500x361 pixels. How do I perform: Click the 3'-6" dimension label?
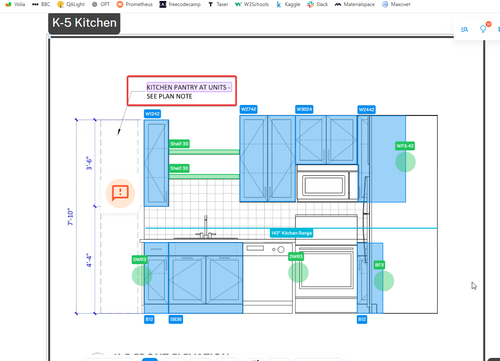(x=89, y=163)
